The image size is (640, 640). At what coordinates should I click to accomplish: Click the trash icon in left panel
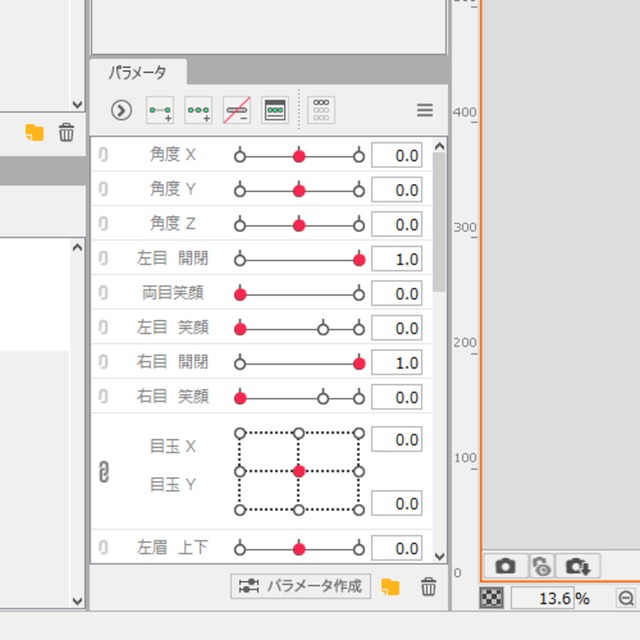tap(66, 133)
